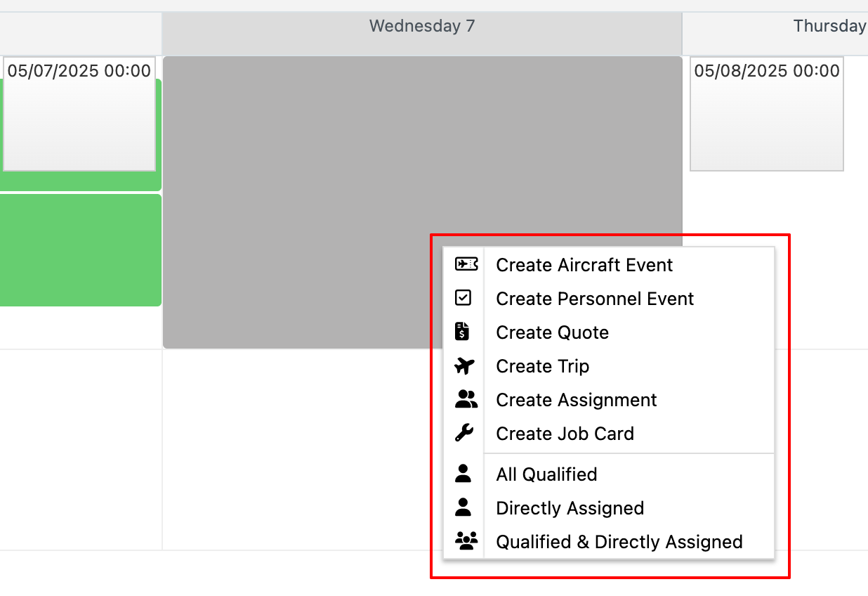Click the group icon for Qualified & Directly Assigned
Screen dimensions: 868x596
466,541
